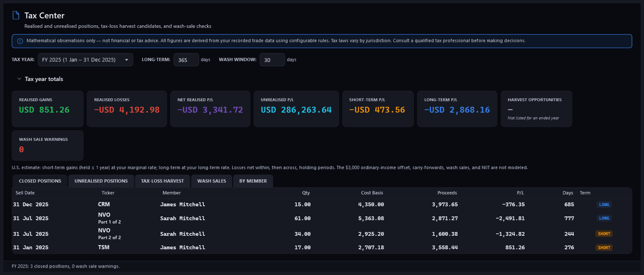Edit the Long-term days input field
644x275 pixels.
pos(186,60)
